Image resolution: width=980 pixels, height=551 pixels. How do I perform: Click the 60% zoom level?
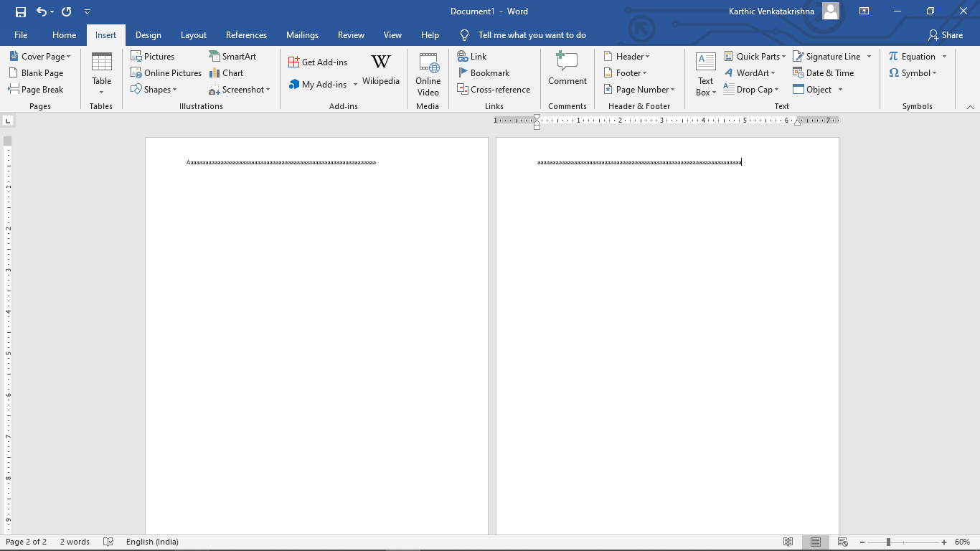click(x=962, y=542)
